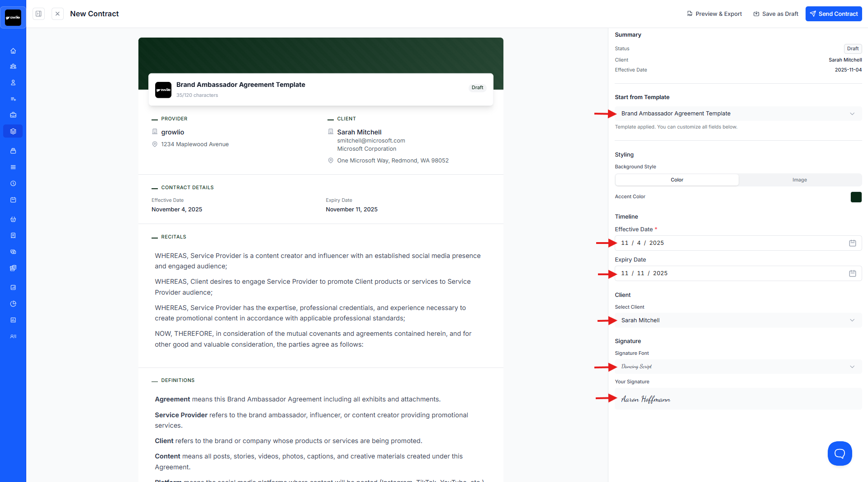Image resolution: width=868 pixels, height=482 pixels.
Task: Click the Effective Date input field
Action: click(x=738, y=243)
